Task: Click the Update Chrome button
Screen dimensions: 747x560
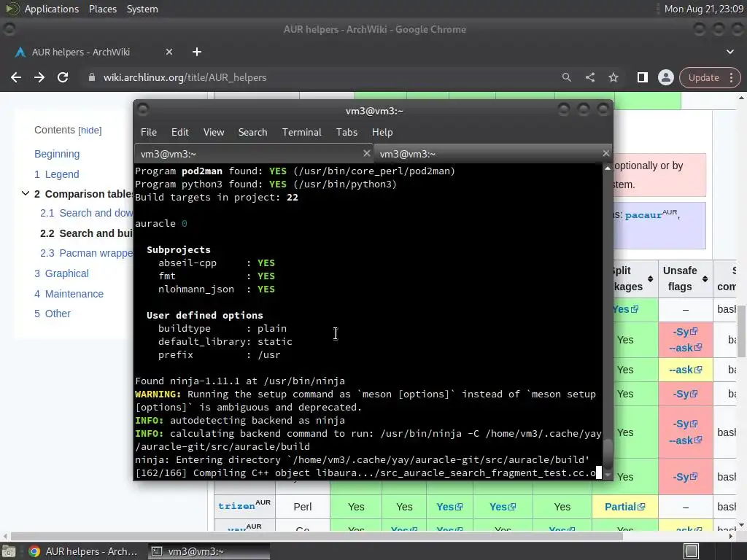Action: tap(704, 77)
